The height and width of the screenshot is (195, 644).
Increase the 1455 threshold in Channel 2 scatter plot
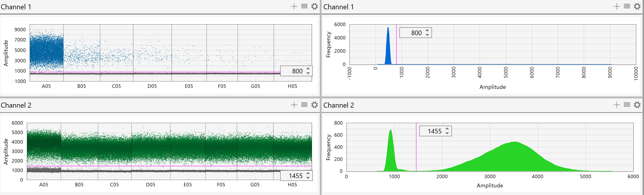coord(308,173)
